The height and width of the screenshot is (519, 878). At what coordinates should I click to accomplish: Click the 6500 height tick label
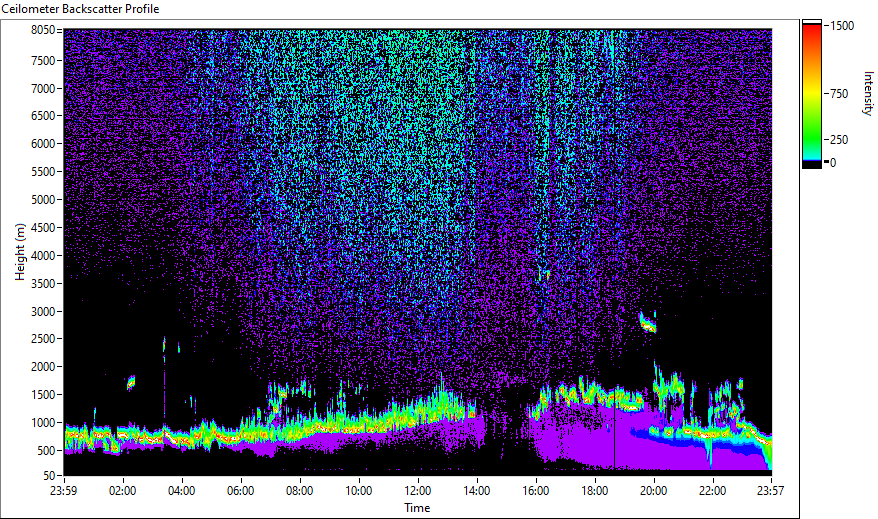tap(43, 116)
